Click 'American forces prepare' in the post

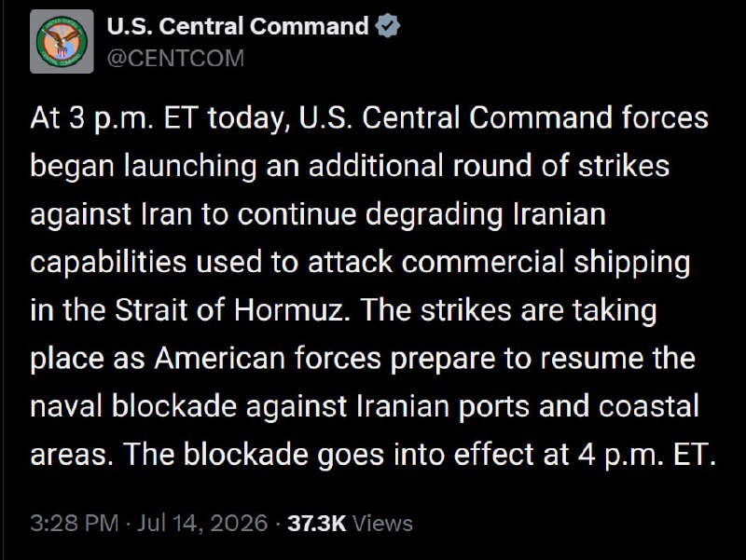coord(325,359)
